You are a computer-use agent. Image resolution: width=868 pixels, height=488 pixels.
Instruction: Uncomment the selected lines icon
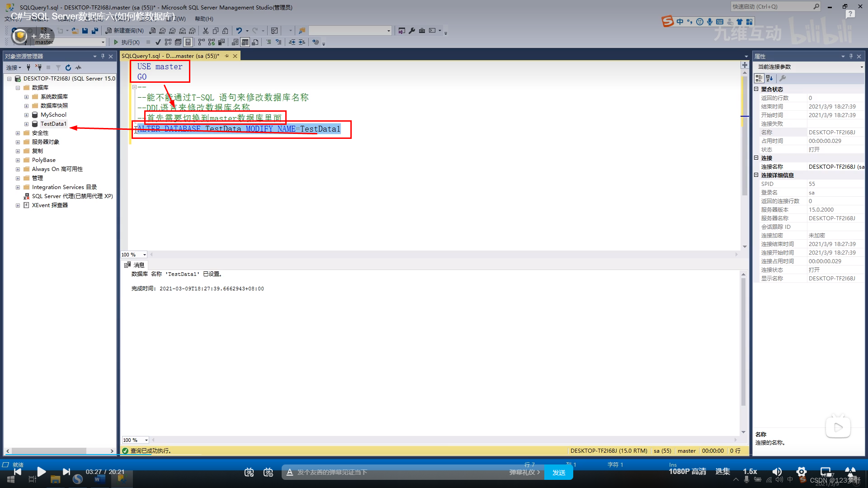(278, 42)
